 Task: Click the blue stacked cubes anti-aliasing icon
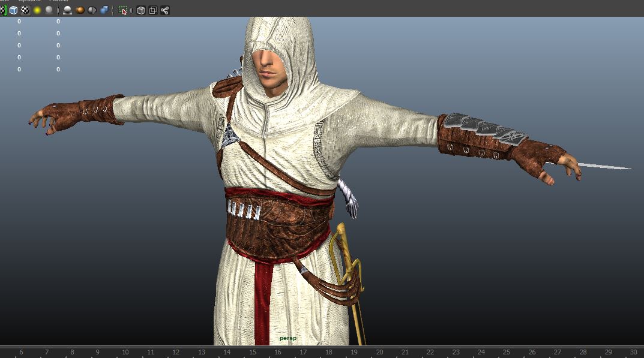[105, 10]
